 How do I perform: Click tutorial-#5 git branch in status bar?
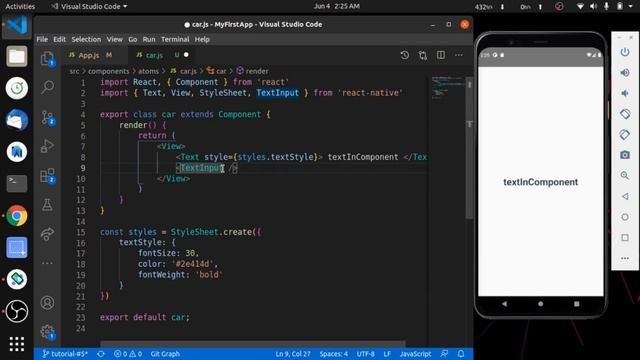pos(65,354)
